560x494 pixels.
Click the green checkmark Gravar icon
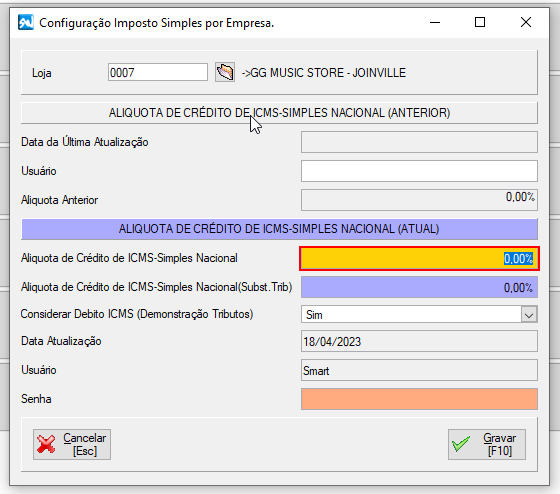click(461, 444)
